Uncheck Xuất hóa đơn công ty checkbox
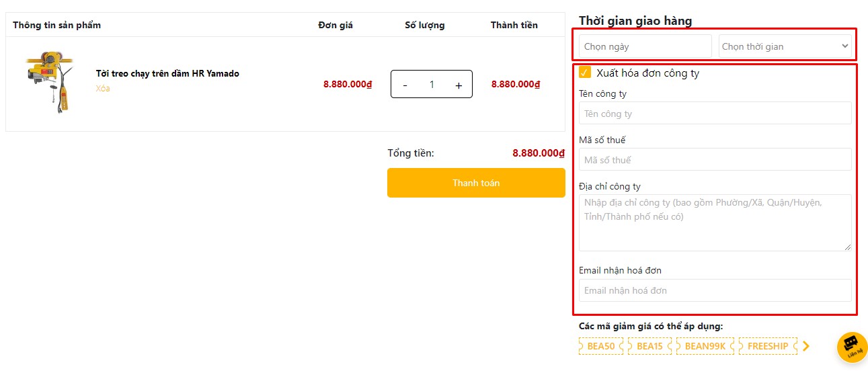The height and width of the screenshot is (379, 868). [585, 73]
